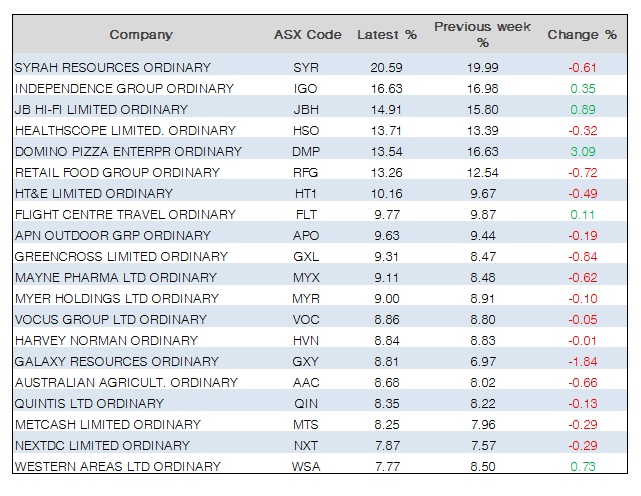The width and height of the screenshot is (641, 496).
Task: Select HEALTHSCOPE LIMITED. ORDINARY row name
Action: click(x=125, y=130)
